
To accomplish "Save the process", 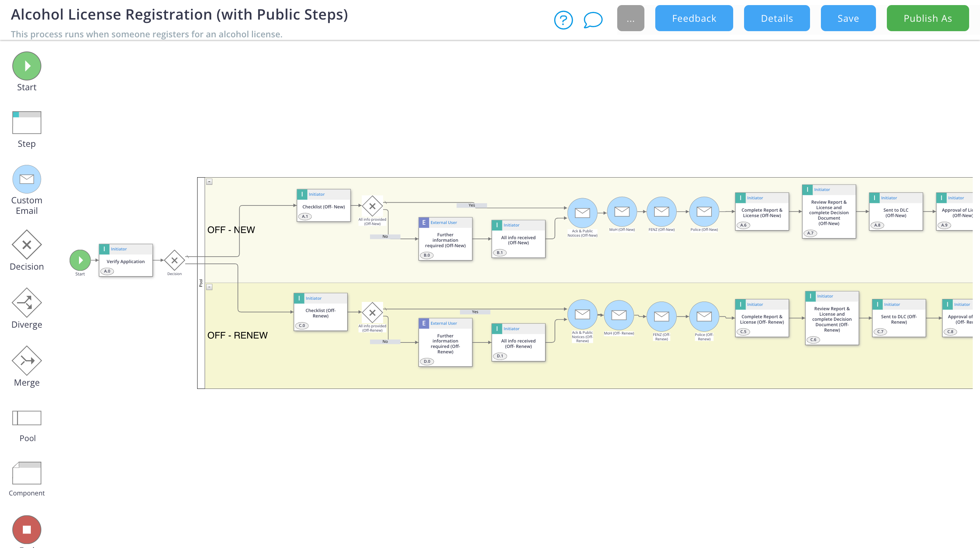I will 848,18.
